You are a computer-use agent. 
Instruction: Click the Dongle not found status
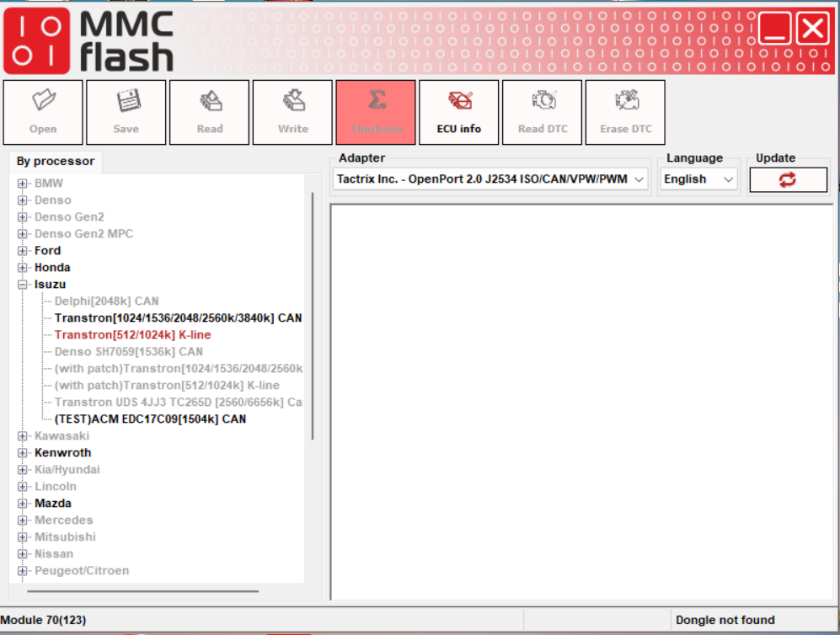(725, 620)
